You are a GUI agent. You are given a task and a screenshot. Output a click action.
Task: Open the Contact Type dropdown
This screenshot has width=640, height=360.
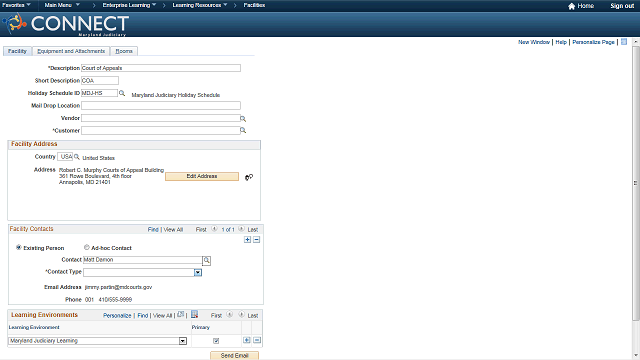click(x=198, y=272)
